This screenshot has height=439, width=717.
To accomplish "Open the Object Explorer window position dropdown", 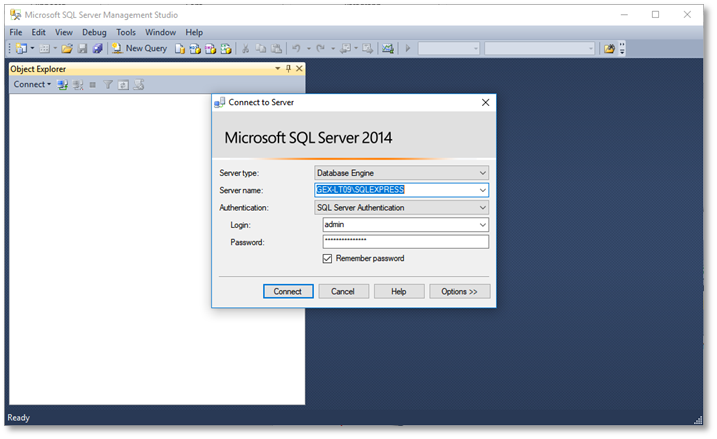I will tap(277, 69).
